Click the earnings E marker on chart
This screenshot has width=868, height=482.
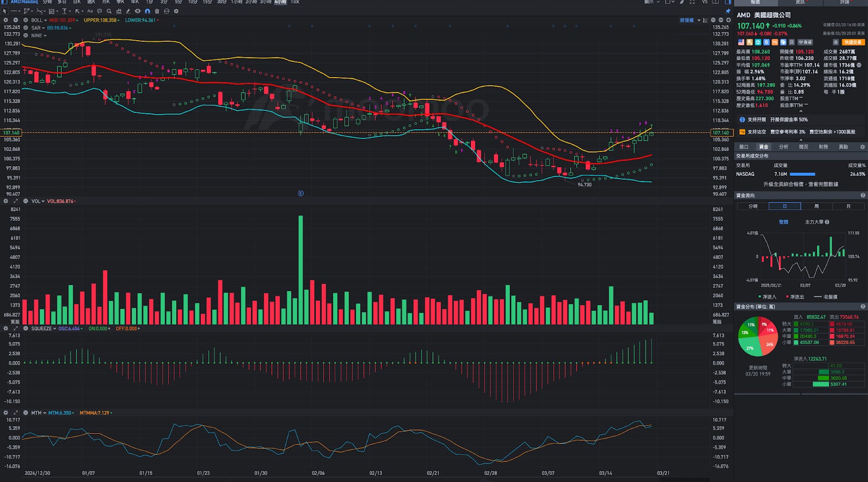[301, 193]
